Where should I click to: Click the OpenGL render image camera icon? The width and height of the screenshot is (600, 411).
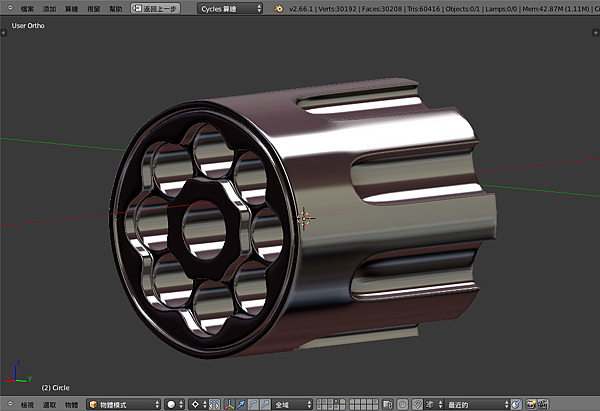(x=531, y=404)
